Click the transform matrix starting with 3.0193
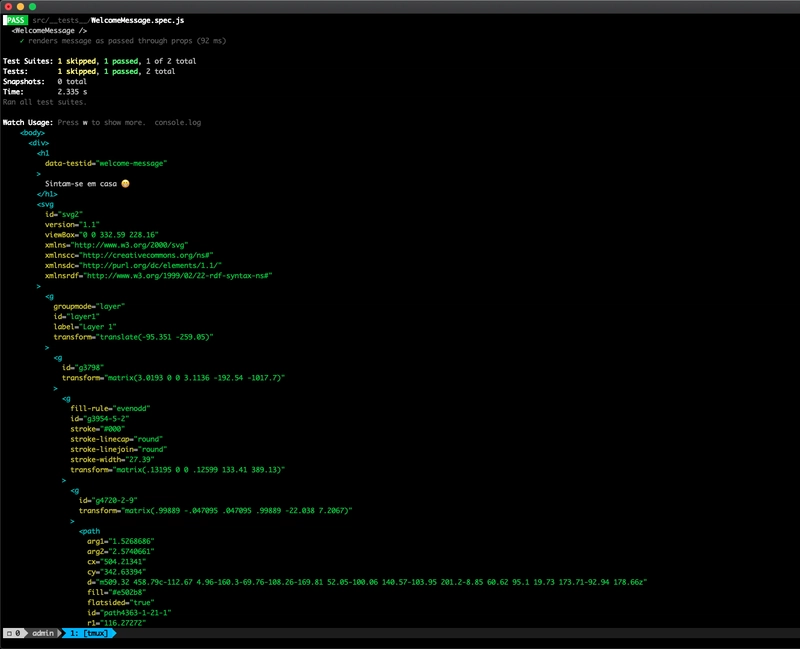800x649 pixels. pyautogui.click(x=173, y=378)
